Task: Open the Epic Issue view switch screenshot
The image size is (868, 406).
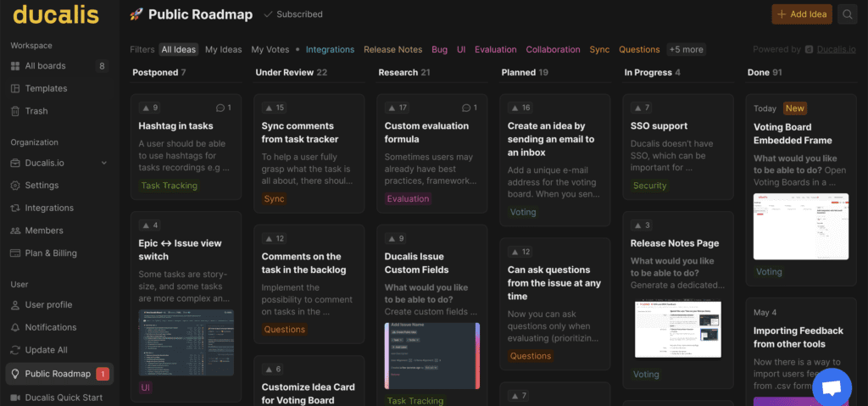Action: pos(186,343)
